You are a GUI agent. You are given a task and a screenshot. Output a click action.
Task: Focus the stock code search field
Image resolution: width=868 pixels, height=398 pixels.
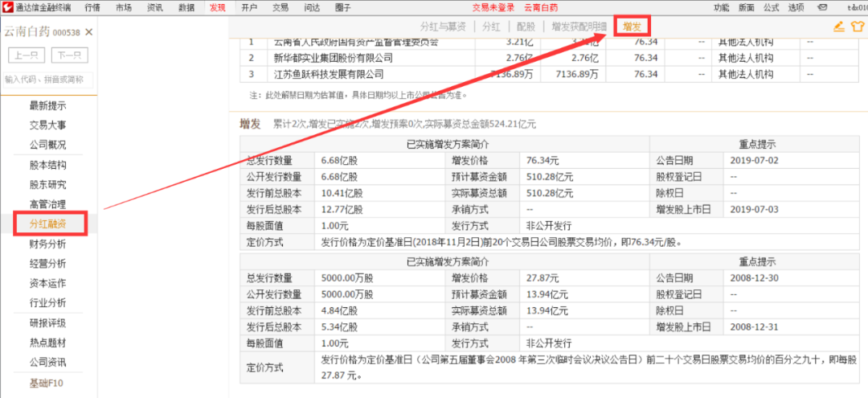(x=48, y=80)
